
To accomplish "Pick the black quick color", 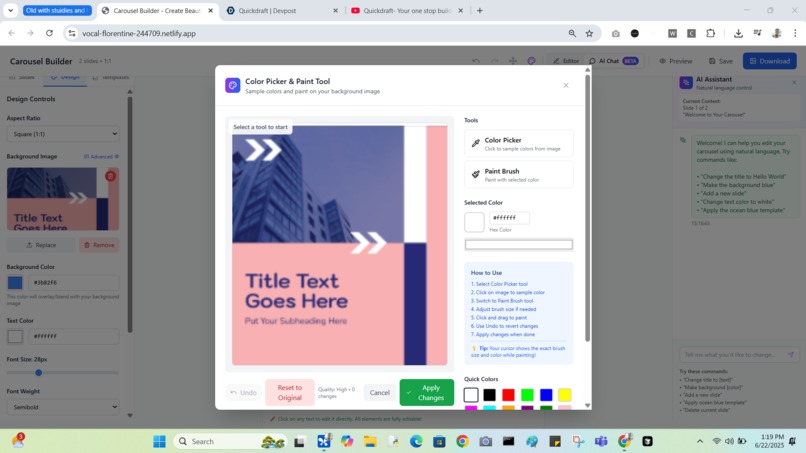I will point(489,395).
